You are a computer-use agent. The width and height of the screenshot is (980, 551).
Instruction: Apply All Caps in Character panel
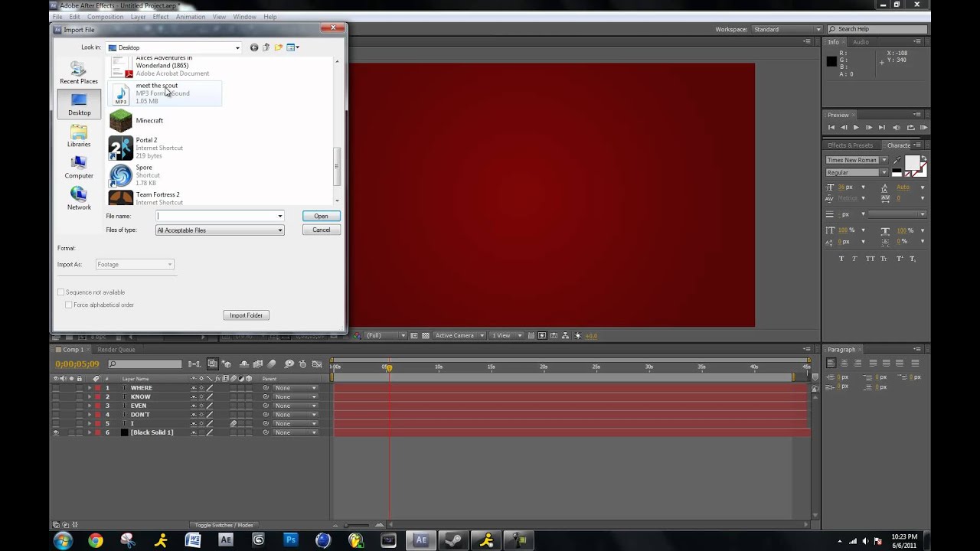870,259
